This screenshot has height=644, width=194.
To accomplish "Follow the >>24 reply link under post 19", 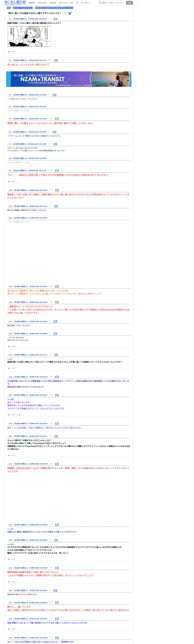I will [13, 415].
